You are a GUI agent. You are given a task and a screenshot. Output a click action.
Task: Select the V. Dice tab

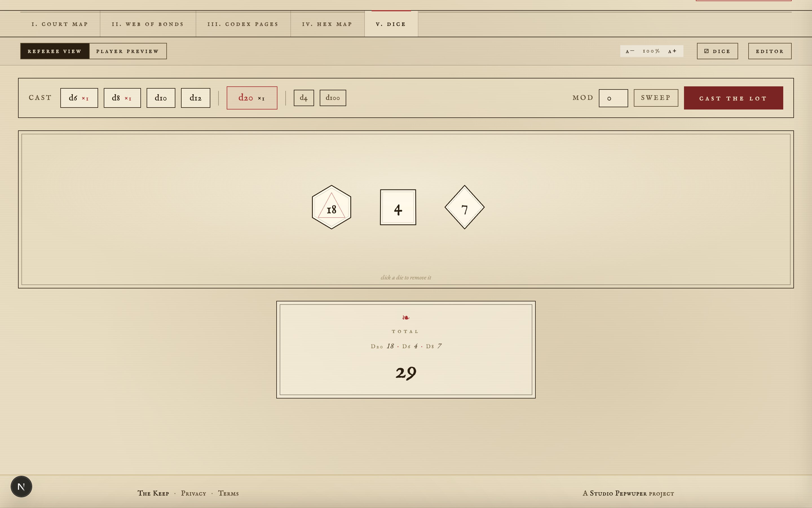391,24
